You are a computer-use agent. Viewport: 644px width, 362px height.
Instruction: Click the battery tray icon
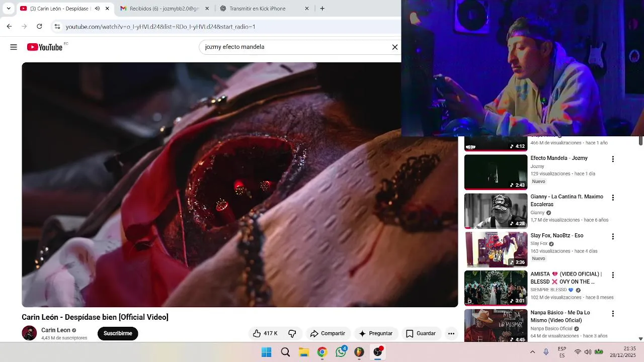click(599, 352)
